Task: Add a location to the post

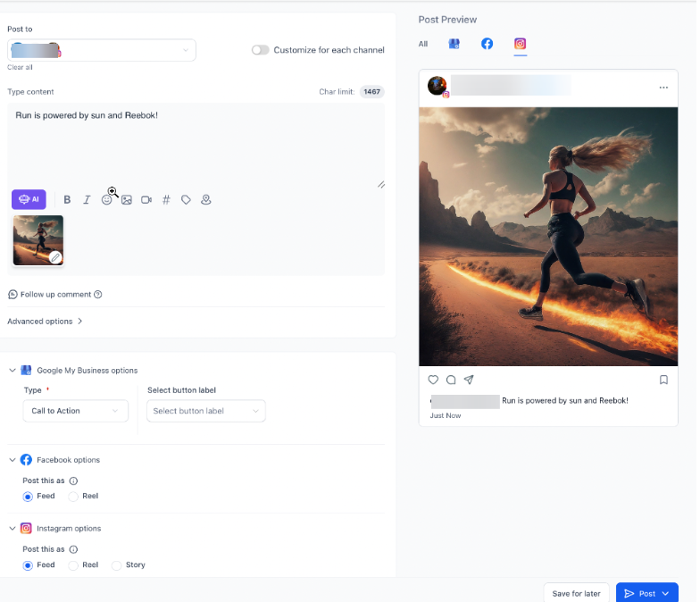Action: click(206, 200)
